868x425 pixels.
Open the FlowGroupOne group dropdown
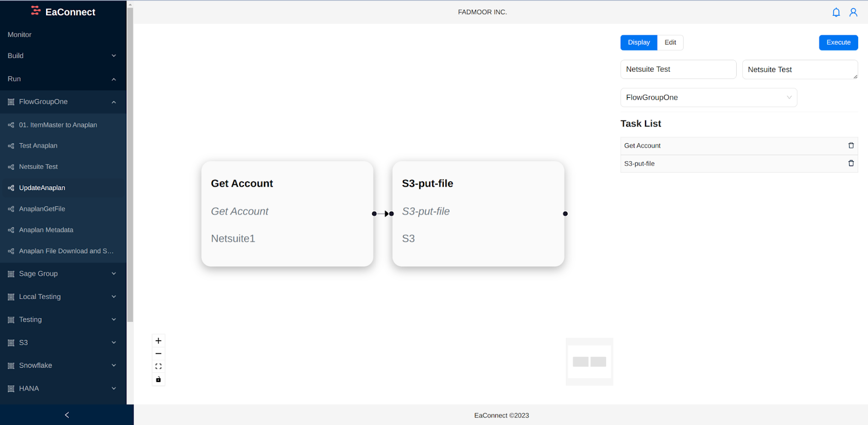[x=709, y=98]
